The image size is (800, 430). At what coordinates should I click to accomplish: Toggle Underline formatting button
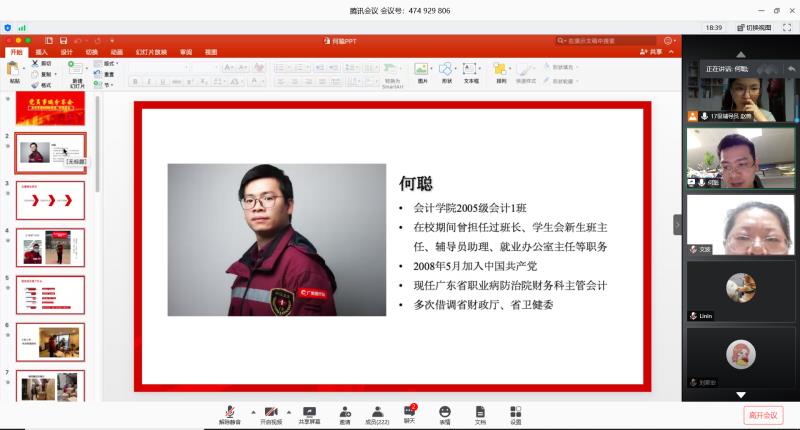[163, 82]
